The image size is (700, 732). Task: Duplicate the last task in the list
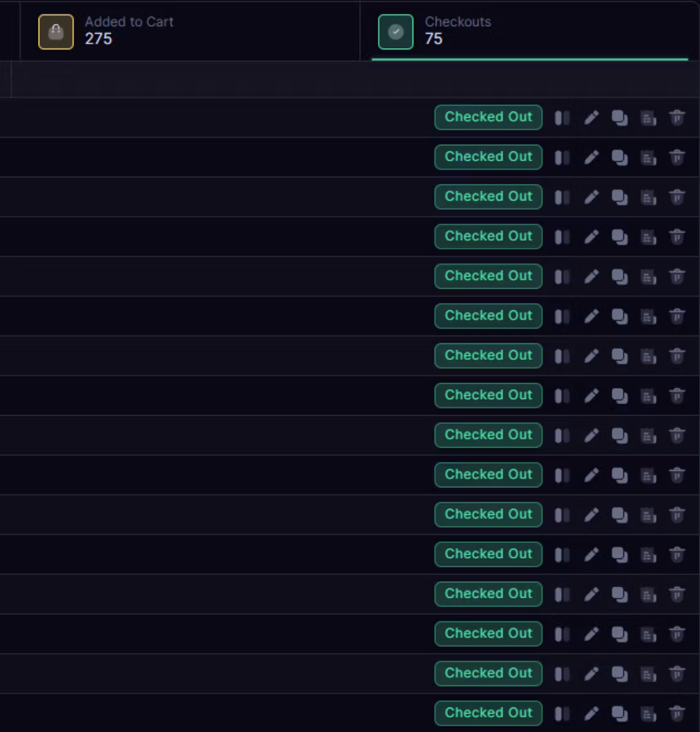pyautogui.click(x=620, y=714)
